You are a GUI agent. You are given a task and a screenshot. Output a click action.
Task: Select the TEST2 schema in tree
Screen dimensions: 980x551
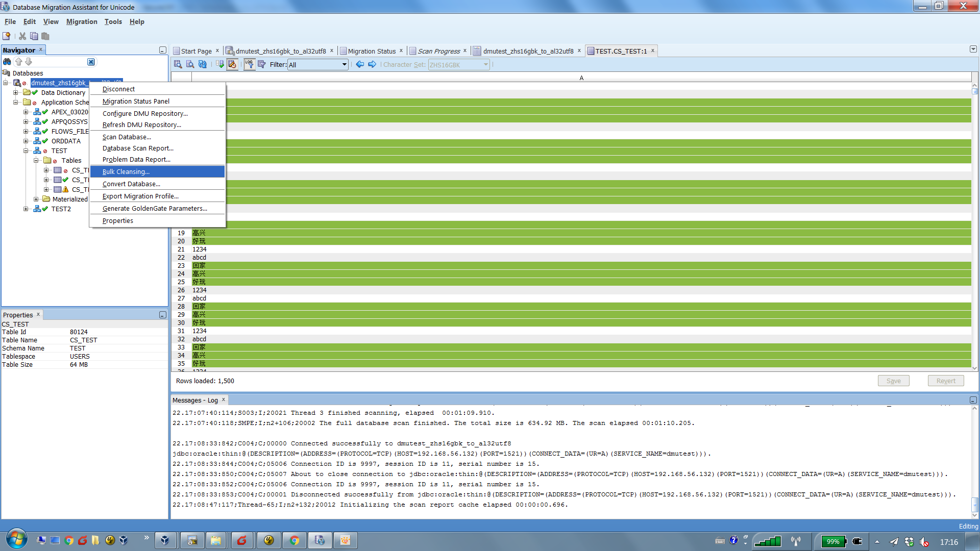point(61,209)
